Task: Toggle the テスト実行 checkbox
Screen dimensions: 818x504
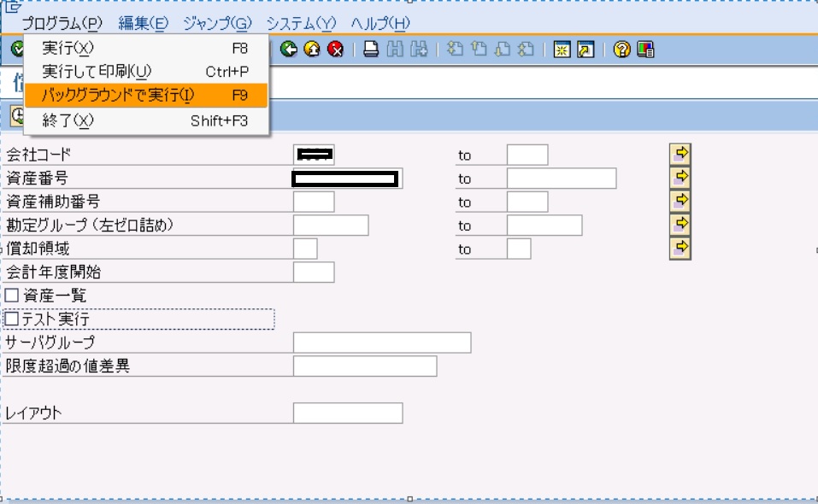Action: pyautogui.click(x=12, y=319)
